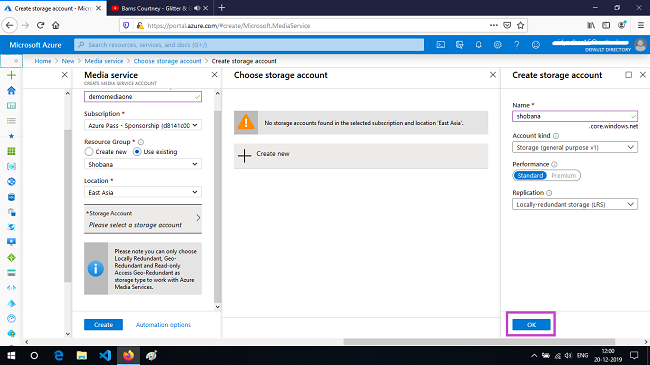Open Virtual machines monitor icon in sidebar
Viewport: 650px width, 365px height.
tap(12, 242)
